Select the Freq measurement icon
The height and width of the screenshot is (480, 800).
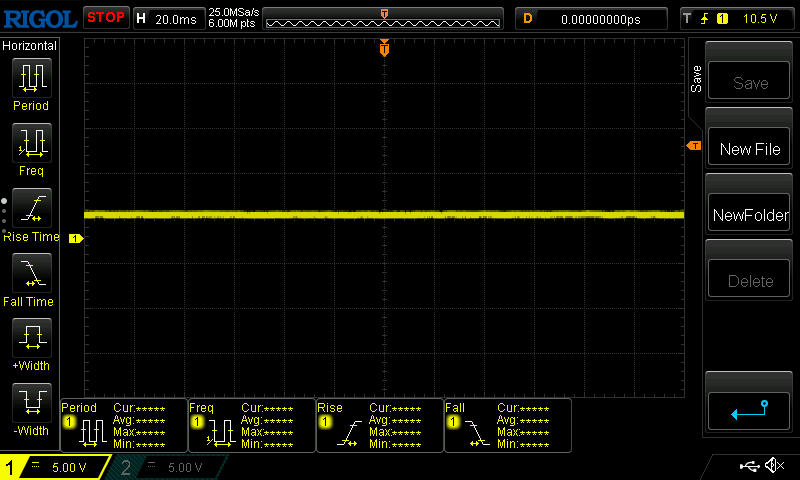32,143
